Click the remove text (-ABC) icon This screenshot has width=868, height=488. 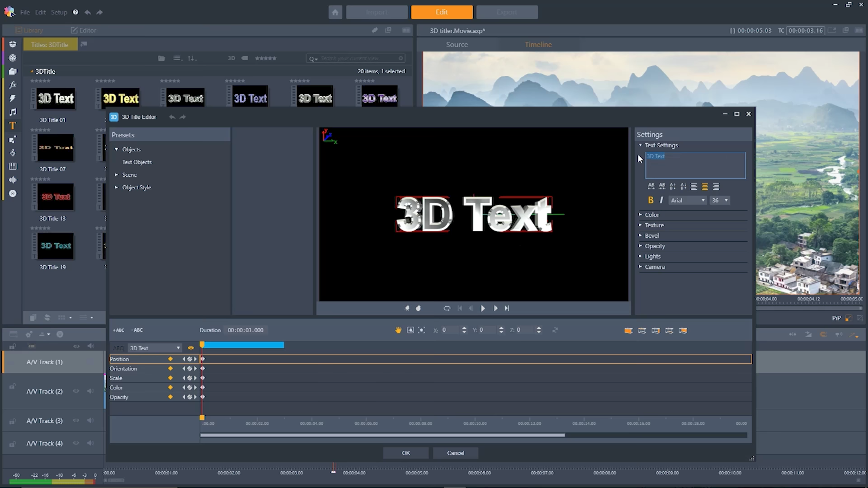click(137, 330)
